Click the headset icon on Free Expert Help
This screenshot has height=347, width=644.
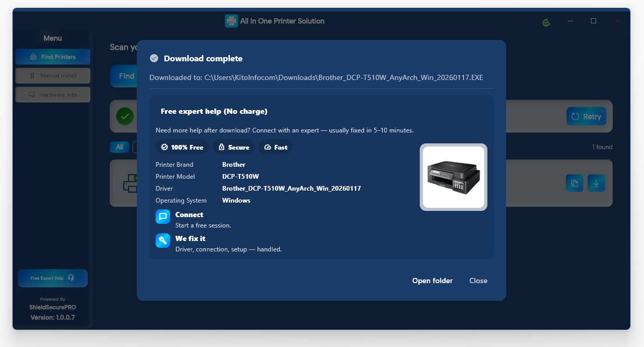(x=72, y=278)
